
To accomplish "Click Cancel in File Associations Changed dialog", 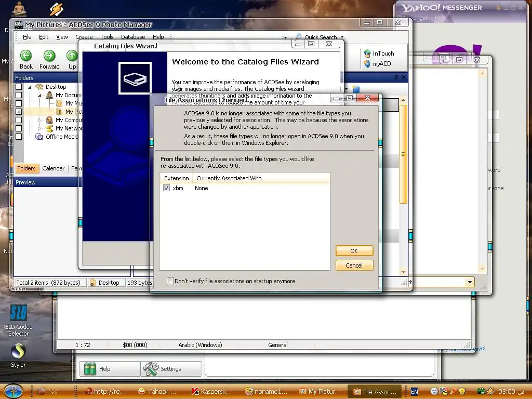I will (354, 265).
